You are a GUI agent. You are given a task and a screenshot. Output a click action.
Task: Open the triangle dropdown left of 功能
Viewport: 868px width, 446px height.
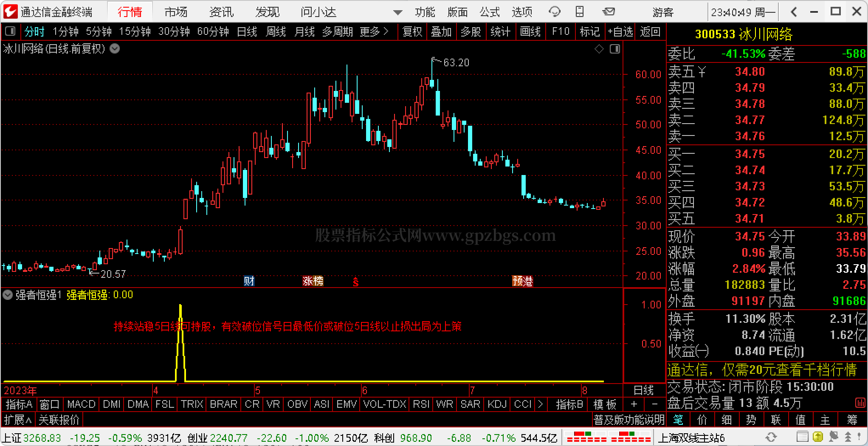point(397,12)
